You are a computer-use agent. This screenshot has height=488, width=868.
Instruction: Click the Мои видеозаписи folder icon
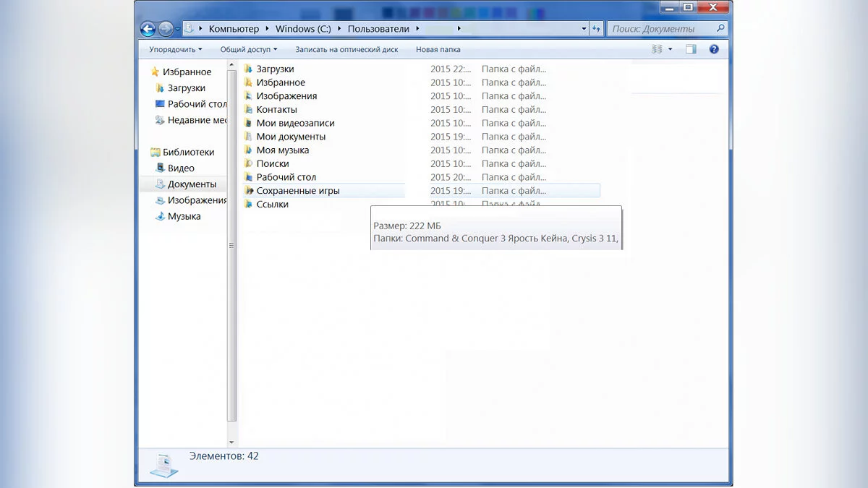tap(248, 123)
